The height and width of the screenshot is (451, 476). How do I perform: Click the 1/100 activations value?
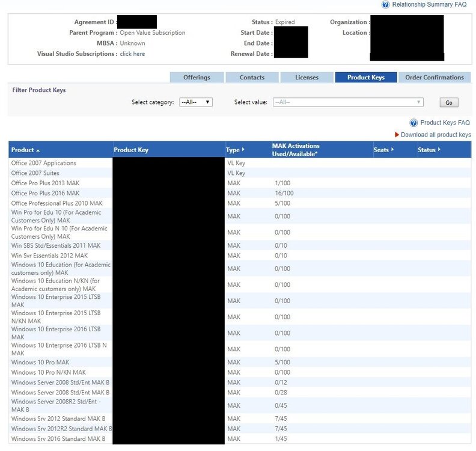(x=282, y=183)
